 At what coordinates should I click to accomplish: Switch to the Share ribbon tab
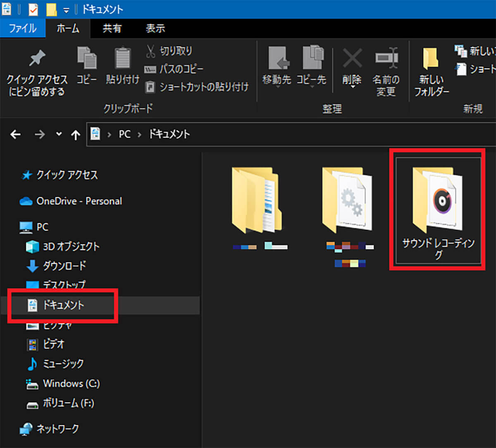point(112,28)
